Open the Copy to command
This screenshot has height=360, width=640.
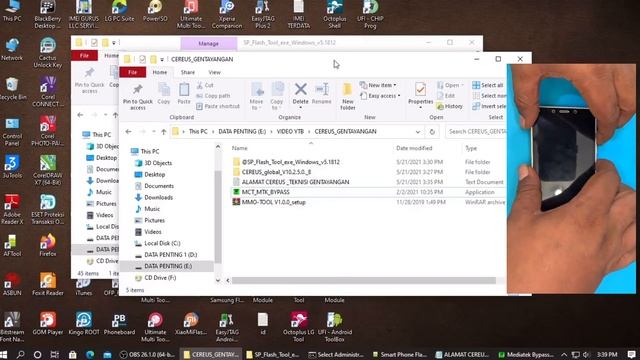(x=277, y=96)
